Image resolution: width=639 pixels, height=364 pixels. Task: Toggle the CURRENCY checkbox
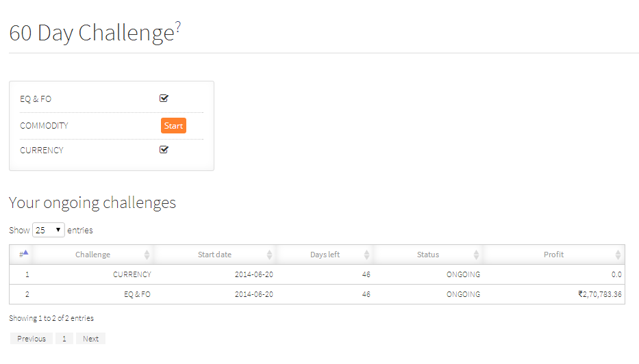point(164,149)
